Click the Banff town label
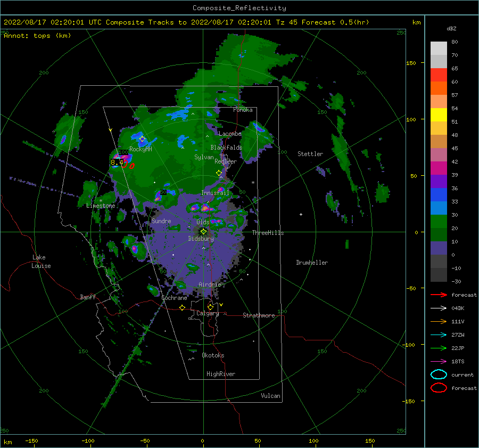Screen dimensions: 479x448 88,297
